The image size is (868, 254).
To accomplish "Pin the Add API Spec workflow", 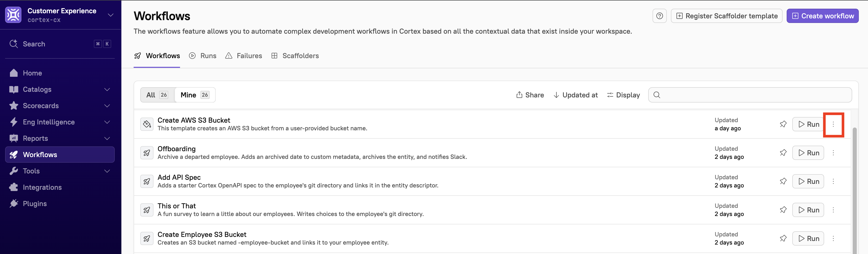I will tap(783, 182).
